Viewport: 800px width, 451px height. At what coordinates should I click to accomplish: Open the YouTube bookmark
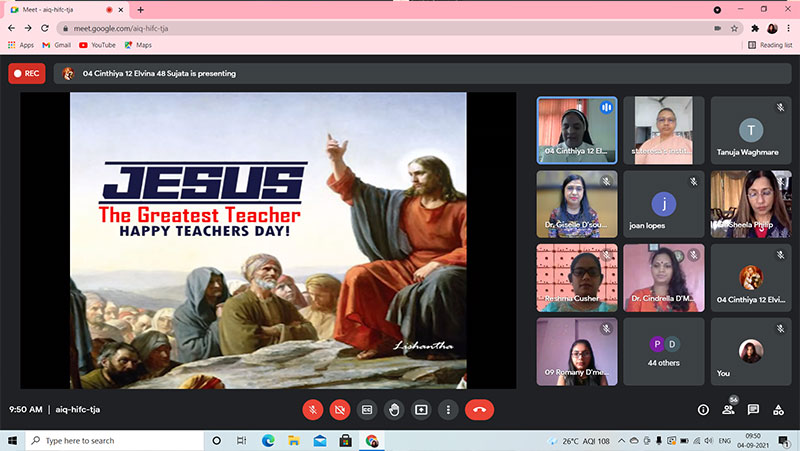[x=97, y=45]
